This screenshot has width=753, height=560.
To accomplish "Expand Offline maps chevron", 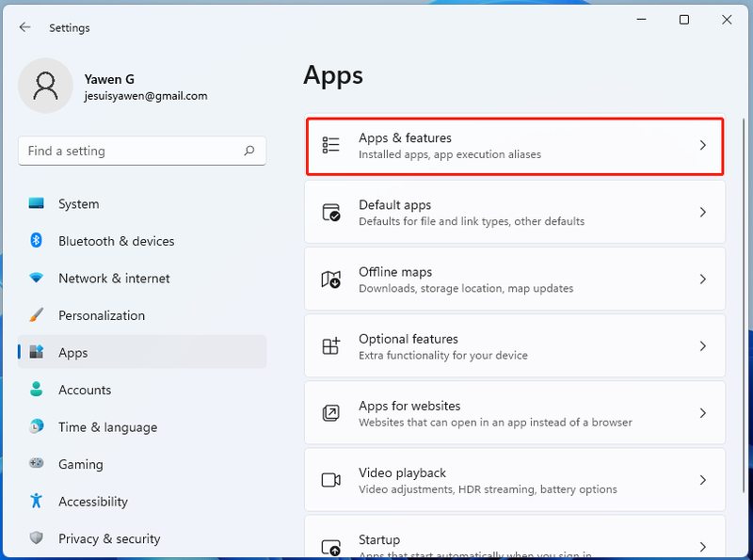I will tap(702, 279).
